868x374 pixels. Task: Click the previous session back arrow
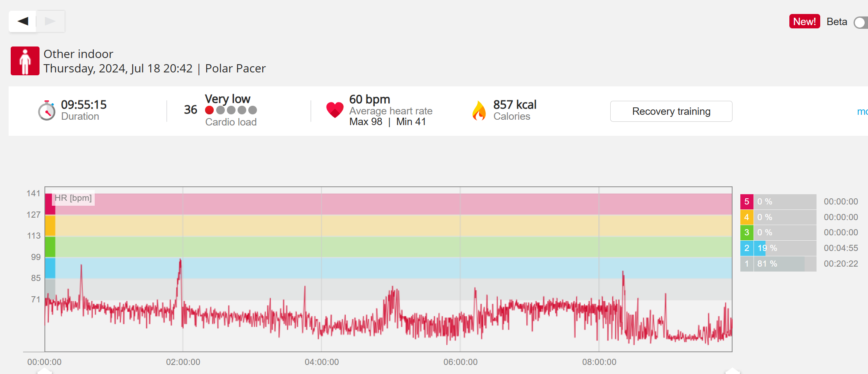23,21
